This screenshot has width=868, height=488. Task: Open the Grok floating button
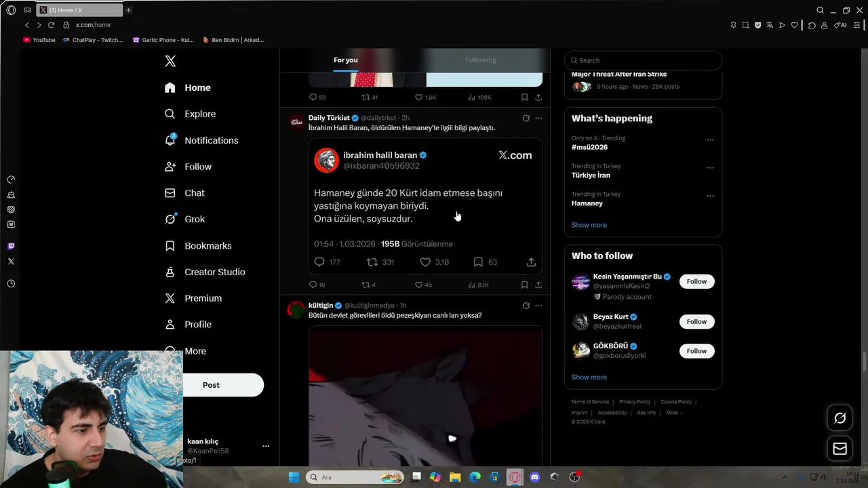(840, 418)
